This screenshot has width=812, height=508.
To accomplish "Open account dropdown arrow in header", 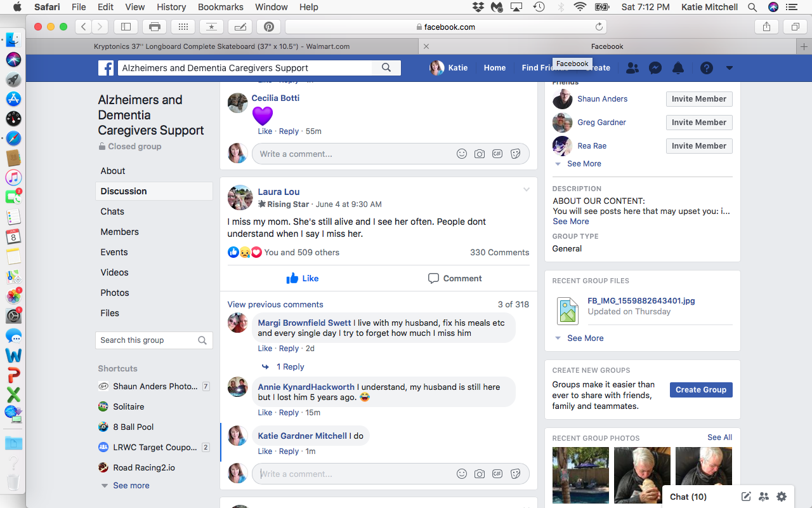I will point(730,68).
